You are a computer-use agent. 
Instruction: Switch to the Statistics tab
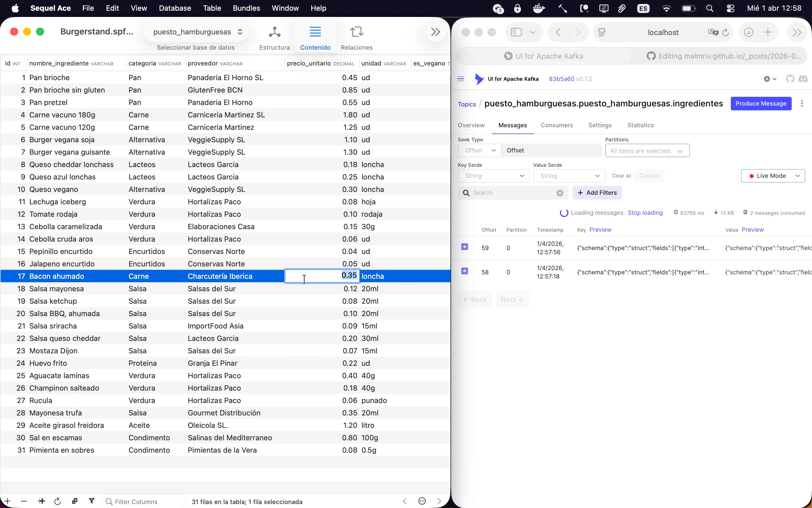click(640, 125)
